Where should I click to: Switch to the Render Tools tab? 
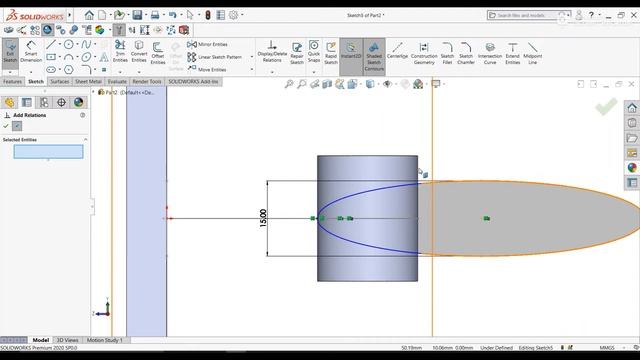pyautogui.click(x=147, y=82)
